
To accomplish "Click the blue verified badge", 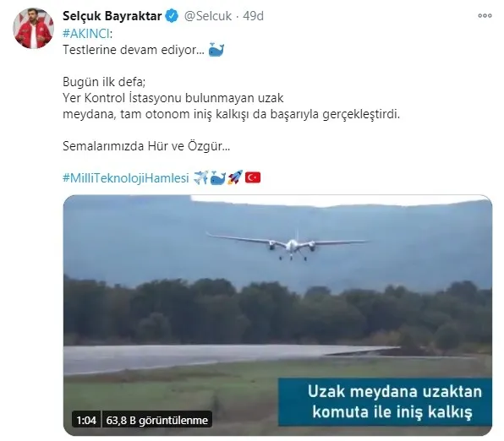I will (172, 16).
